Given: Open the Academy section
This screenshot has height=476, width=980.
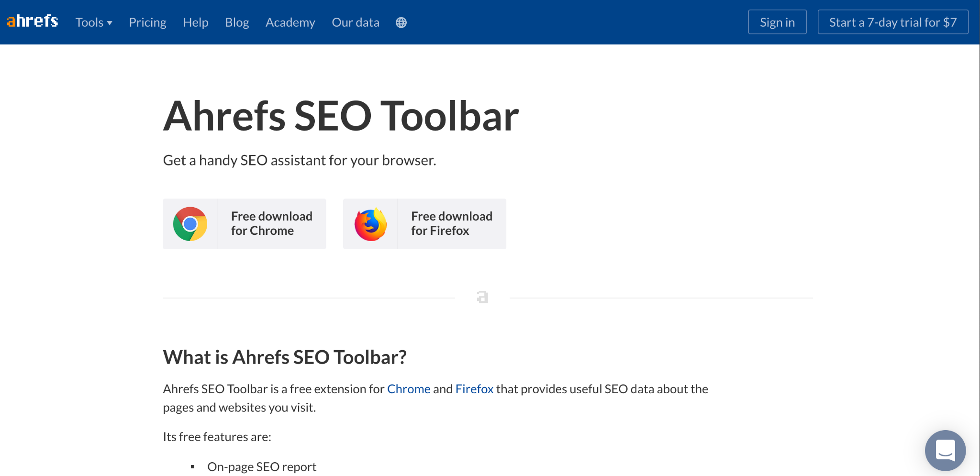Looking at the screenshot, I should tap(290, 22).
